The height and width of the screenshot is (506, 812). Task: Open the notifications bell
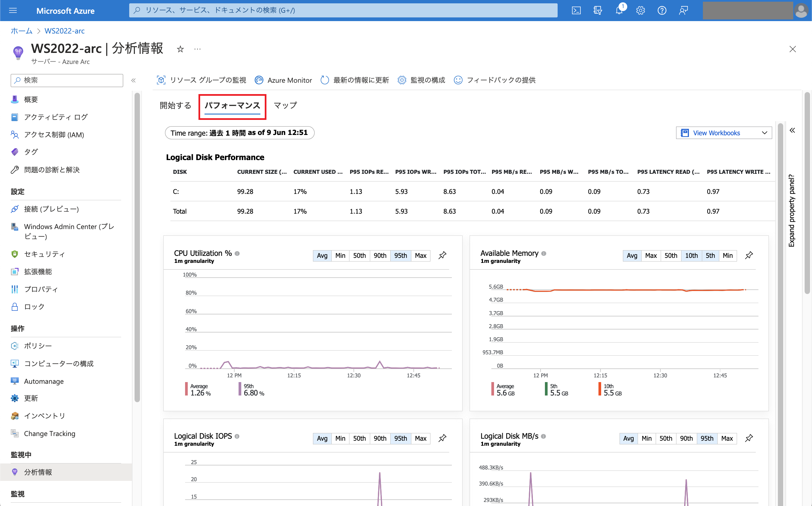pyautogui.click(x=619, y=10)
